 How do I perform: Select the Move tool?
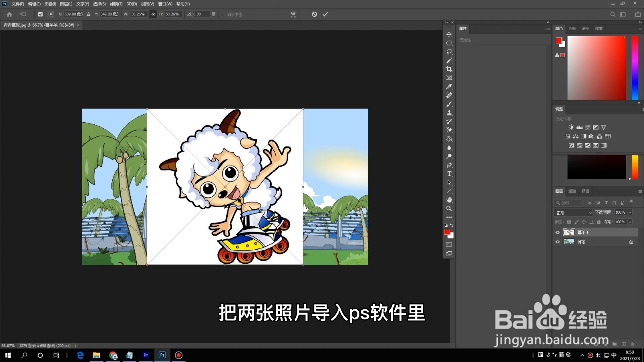click(x=449, y=34)
